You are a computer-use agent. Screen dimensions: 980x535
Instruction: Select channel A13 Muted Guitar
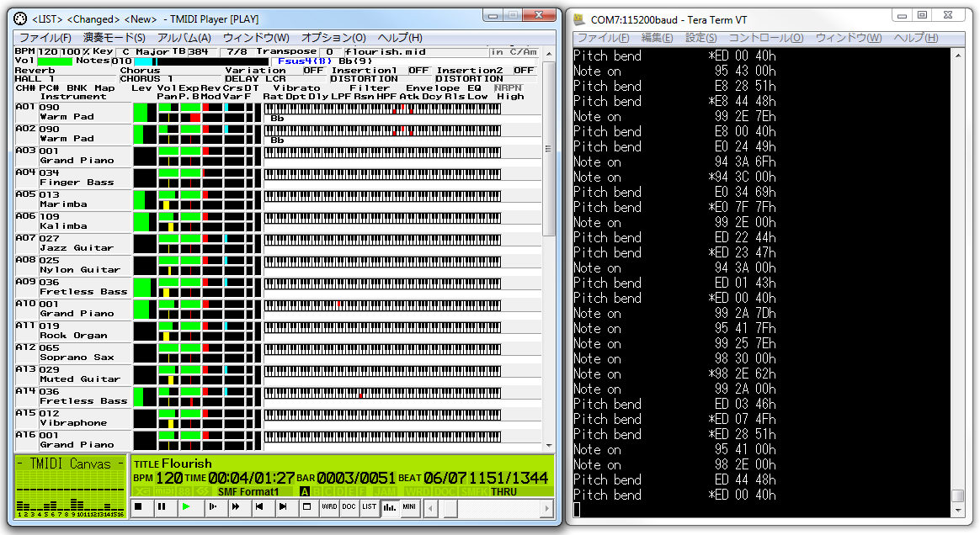(x=72, y=374)
